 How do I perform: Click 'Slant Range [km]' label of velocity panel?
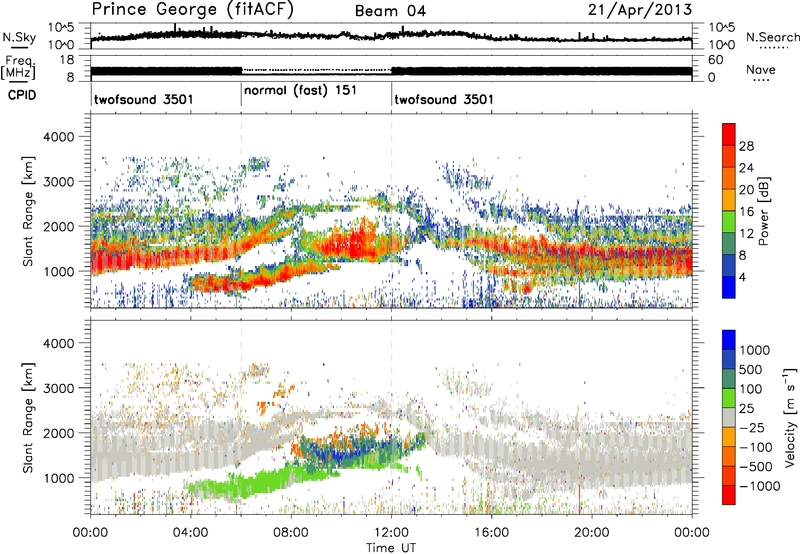(28, 417)
